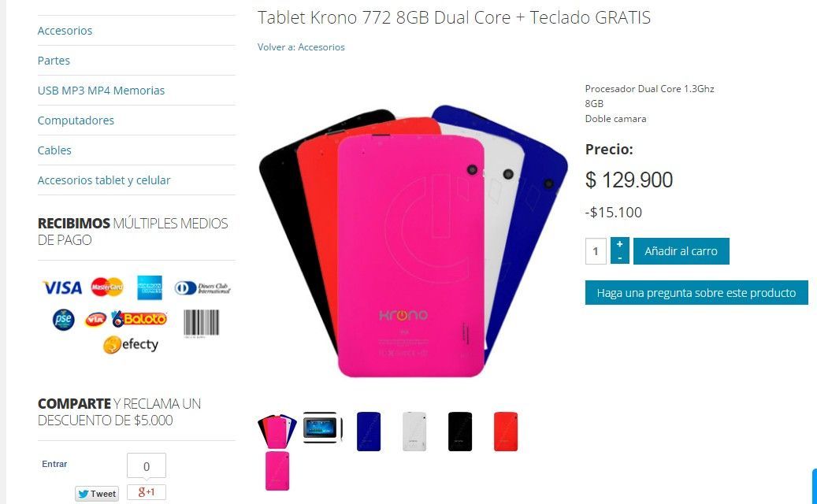
Task: Open the Accesorios category
Action: (65, 31)
